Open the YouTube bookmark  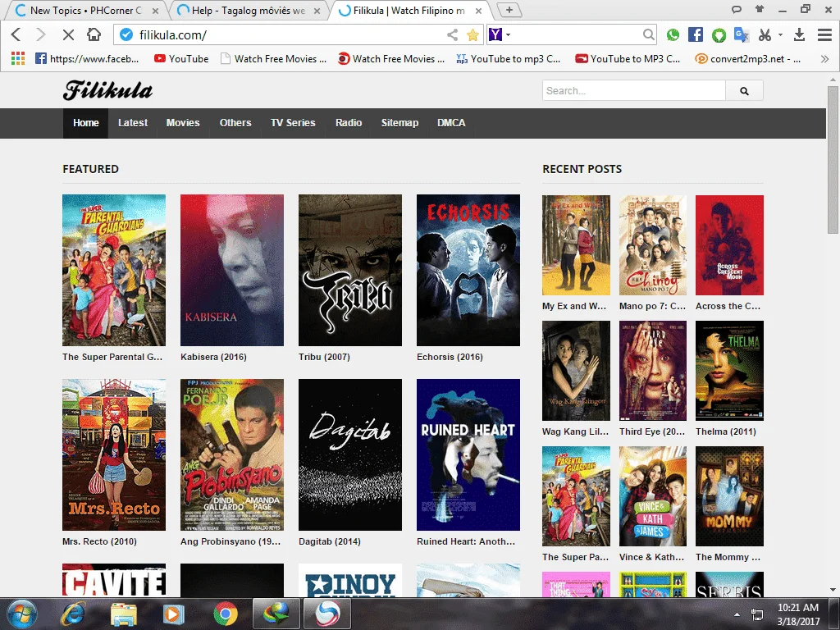(x=181, y=58)
